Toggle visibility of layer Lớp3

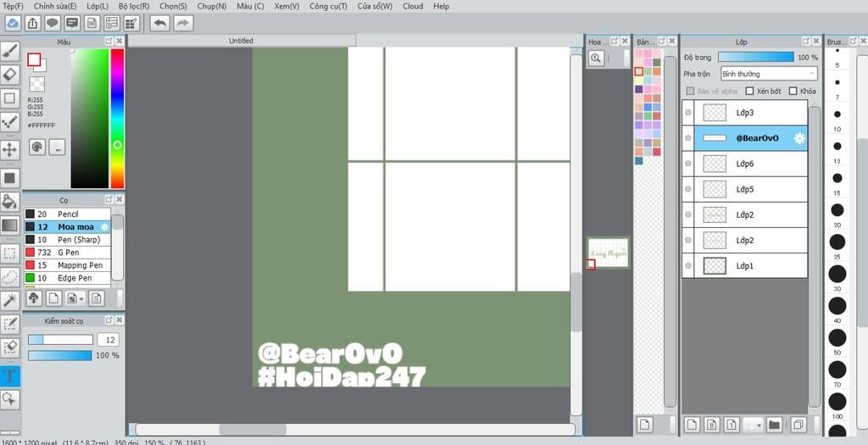pos(688,113)
